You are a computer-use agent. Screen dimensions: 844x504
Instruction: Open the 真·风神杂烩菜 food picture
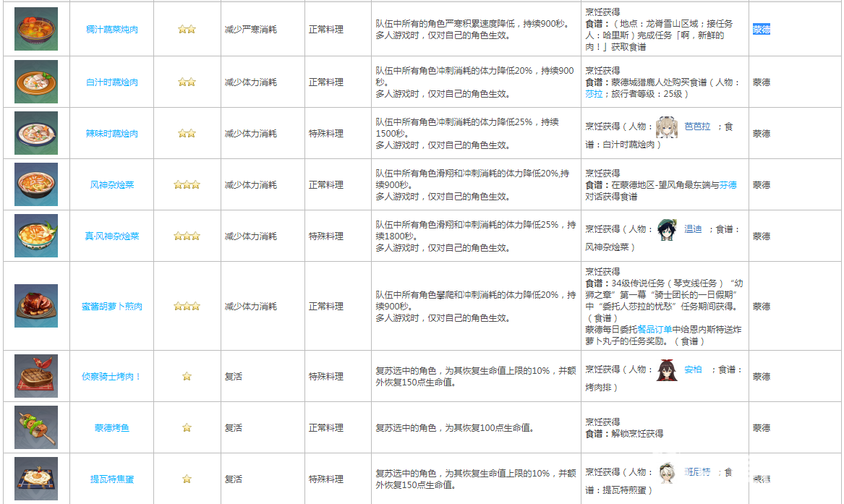coord(36,236)
